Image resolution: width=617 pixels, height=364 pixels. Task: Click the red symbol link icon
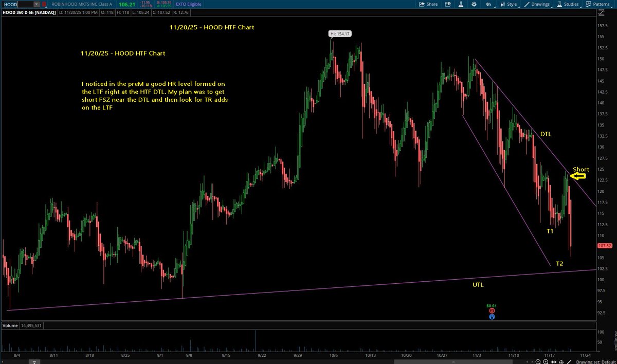coord(45,4)
